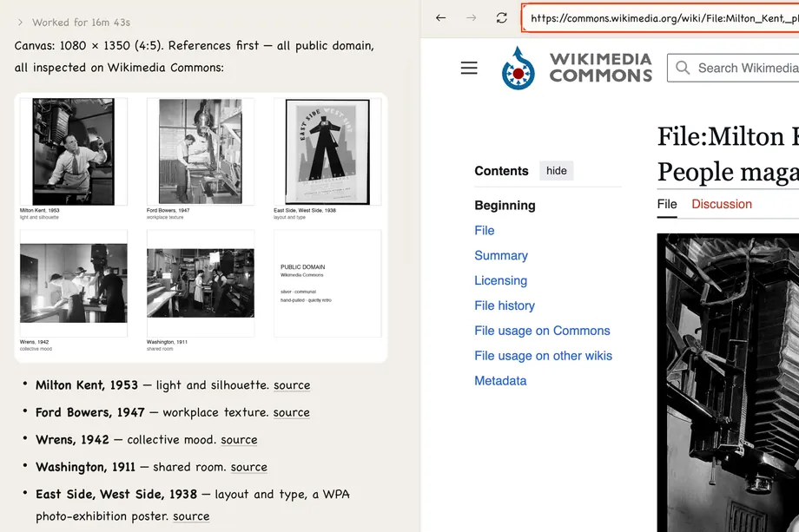This screenshot has height=532, width=799.
Task: Click the "Wrens, 1942" bold list text
Action: [72, 440]
